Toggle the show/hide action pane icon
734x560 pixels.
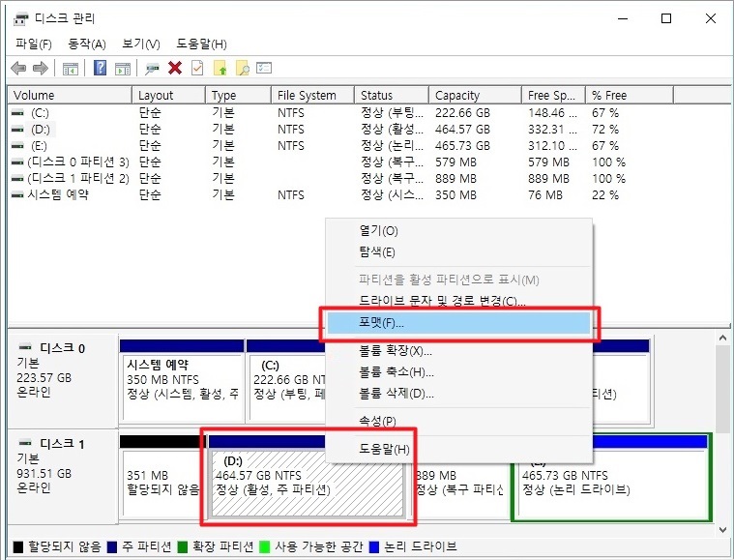point(123,69)
